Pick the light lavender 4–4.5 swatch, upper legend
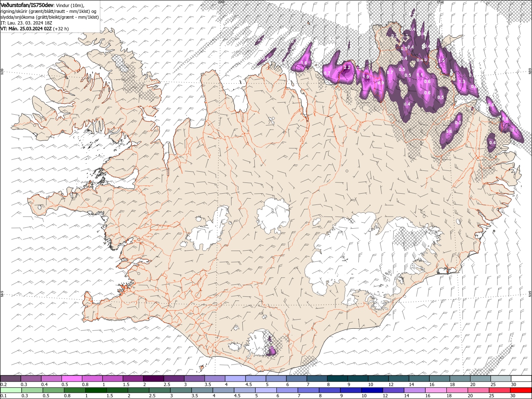532x399 pixels. coord(235,379)
